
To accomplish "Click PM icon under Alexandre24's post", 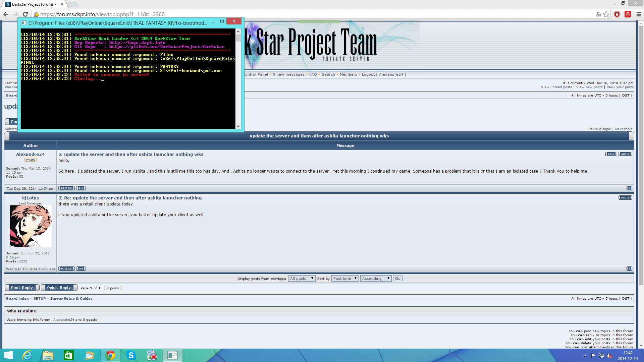I will [x=81, y=188].
